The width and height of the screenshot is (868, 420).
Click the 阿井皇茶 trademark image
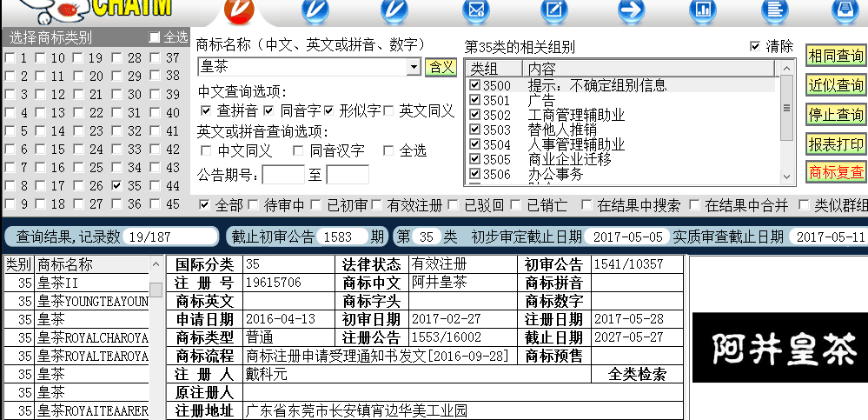coord(780,348)
